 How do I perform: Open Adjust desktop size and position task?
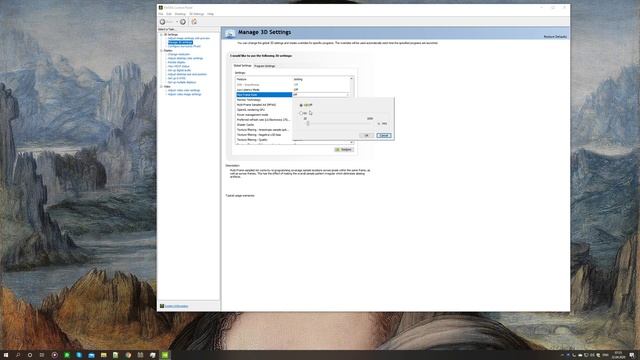point(187,74)
